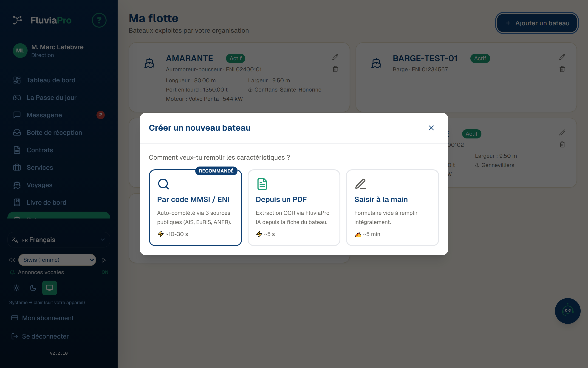Click the RECOMMANDÉ badge
This screenshot has width=588, height=368.
[x=216, y=171]
